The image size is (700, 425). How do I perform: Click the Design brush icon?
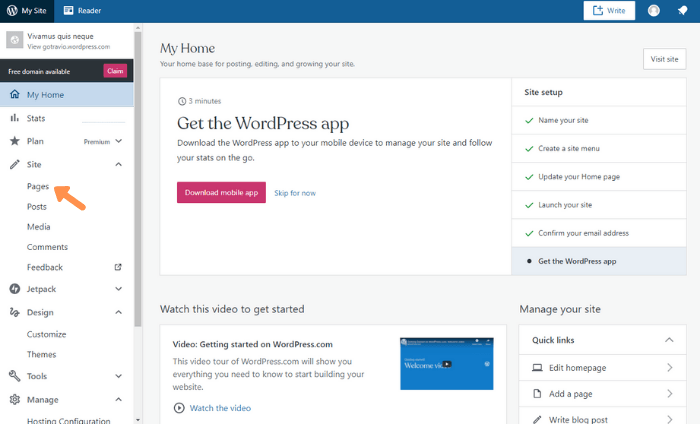tap(15, 312)
